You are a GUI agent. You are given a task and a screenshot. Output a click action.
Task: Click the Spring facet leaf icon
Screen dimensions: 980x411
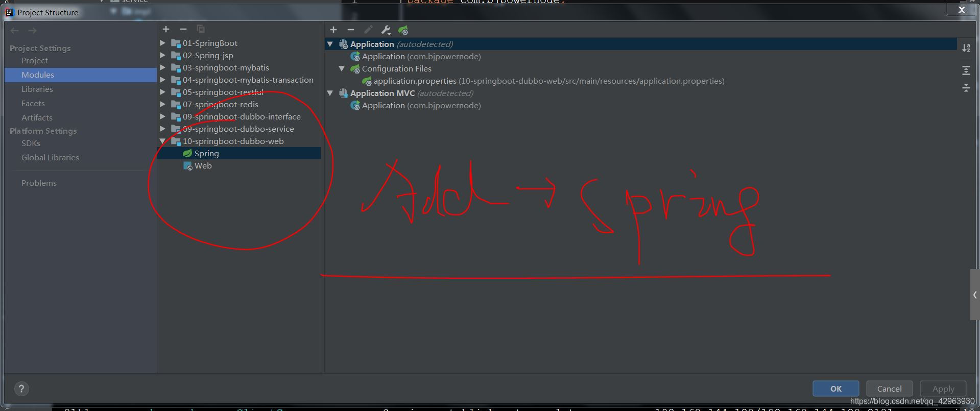[187, 153]
